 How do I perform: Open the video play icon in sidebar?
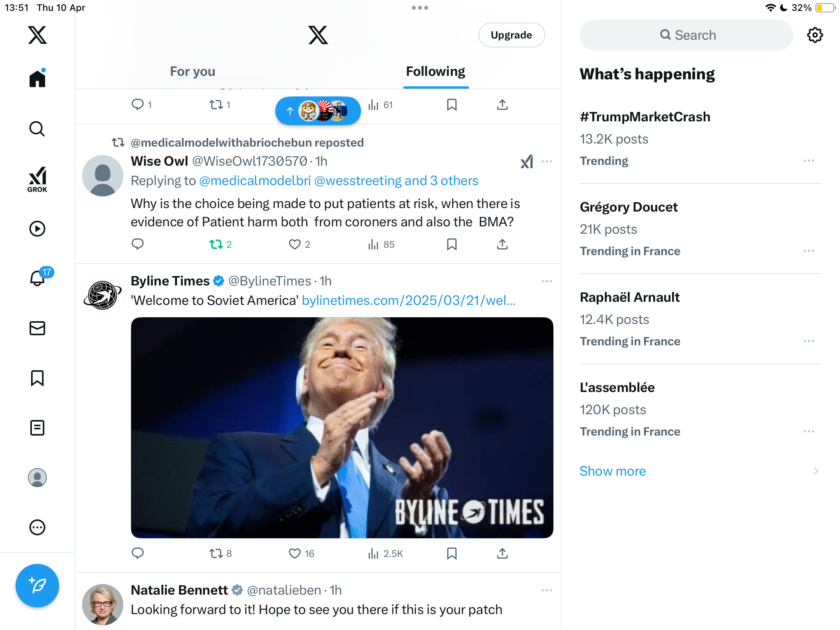[37, 229]
